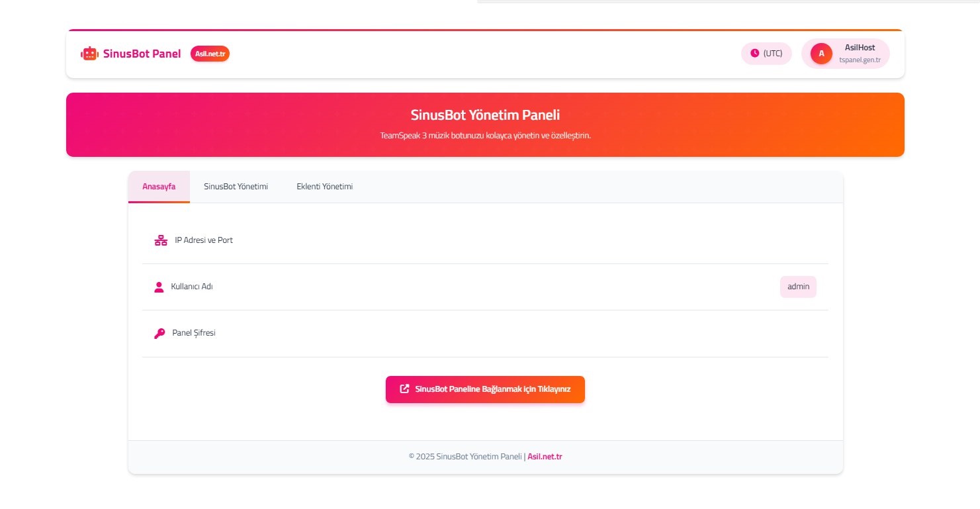Click the AsilHost account name

[x=860, y=48]
